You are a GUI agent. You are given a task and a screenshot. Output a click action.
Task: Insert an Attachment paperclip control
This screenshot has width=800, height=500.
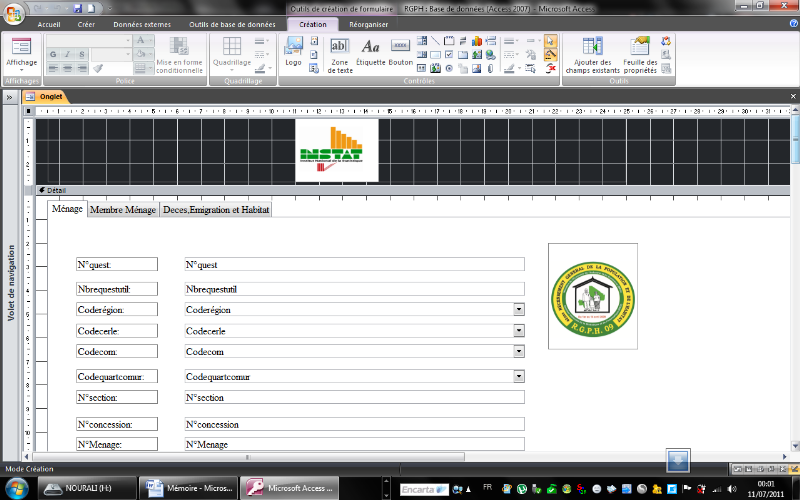490,68
